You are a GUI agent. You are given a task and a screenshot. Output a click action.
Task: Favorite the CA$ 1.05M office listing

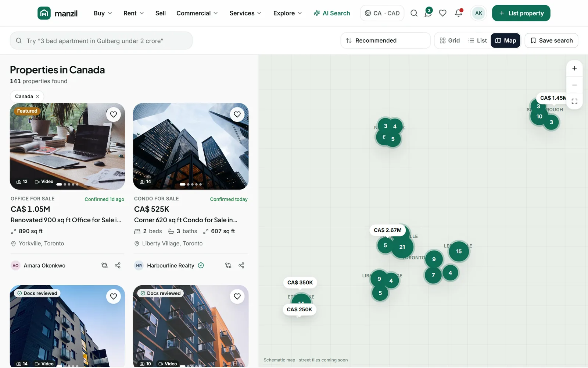pyautogui.click(x=114, y=114)
